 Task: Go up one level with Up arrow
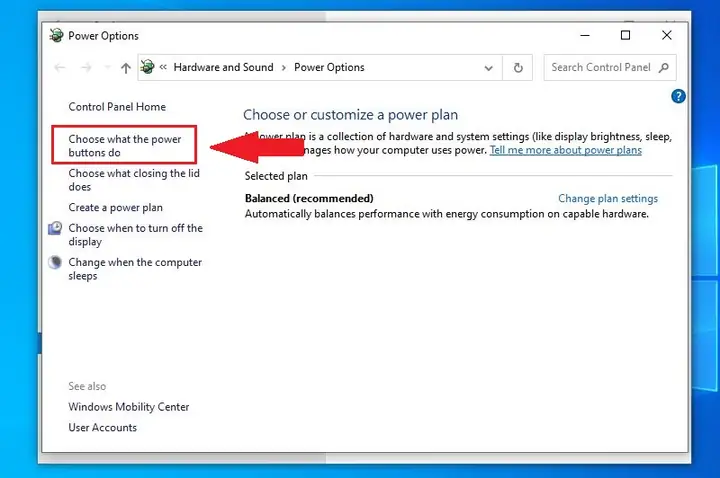tap(125, 68)
